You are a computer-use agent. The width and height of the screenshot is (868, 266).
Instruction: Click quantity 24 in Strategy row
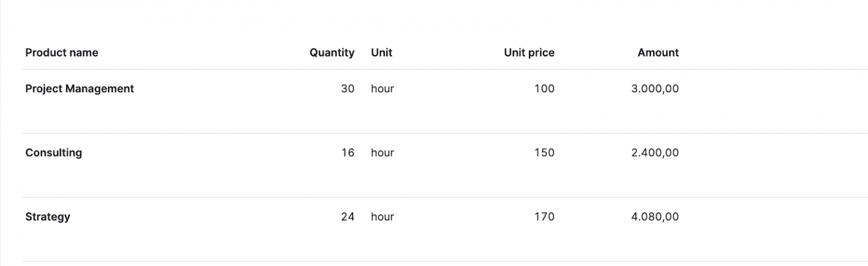pyautogui.click(x=348, y=217)
